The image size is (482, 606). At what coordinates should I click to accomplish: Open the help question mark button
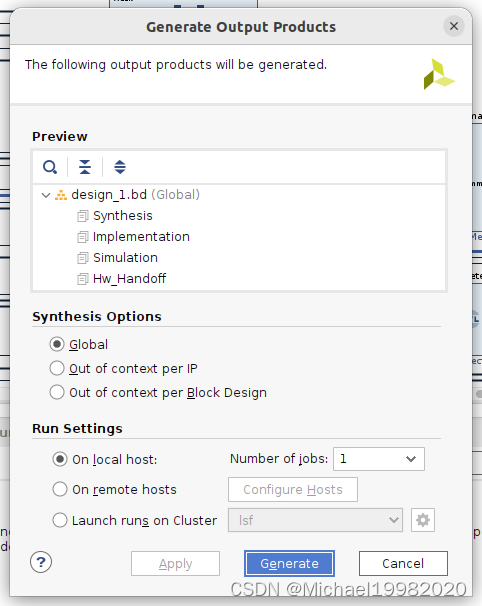[41, 562]
